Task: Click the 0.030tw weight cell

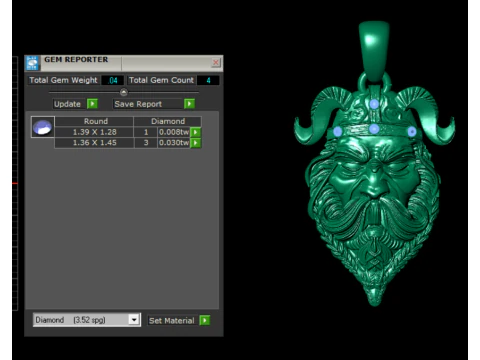Action: coord(174,143)
